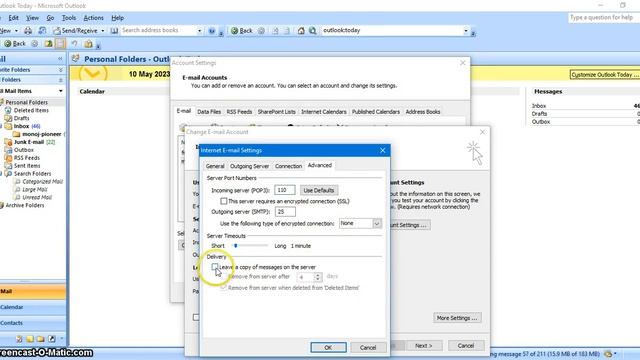The height and width of the screenshot is (360, 640).
Task: Switch to the Connection tab
Action: point(288,166)
